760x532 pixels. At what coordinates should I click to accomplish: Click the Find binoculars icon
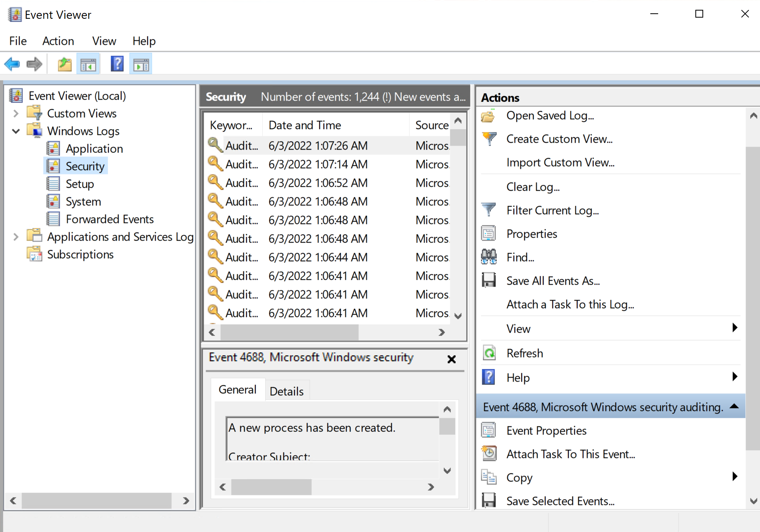[489, 257]
